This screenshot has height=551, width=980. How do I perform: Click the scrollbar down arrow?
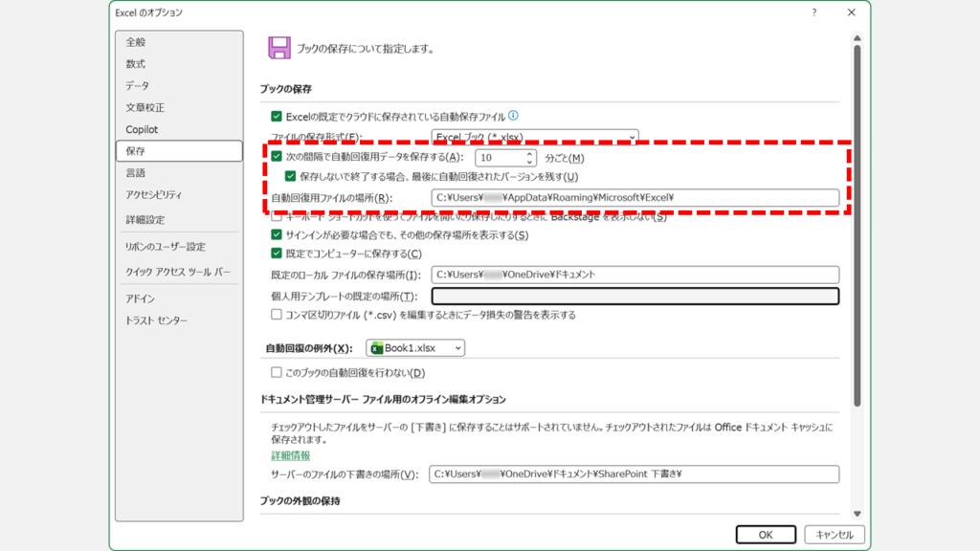pyautogui.click(x=857, y=514)
